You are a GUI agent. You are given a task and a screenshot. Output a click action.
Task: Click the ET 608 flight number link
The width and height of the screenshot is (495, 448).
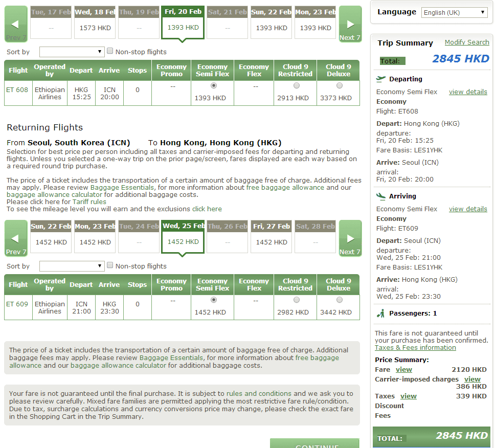pyautogui.click(x=17, y=89)
